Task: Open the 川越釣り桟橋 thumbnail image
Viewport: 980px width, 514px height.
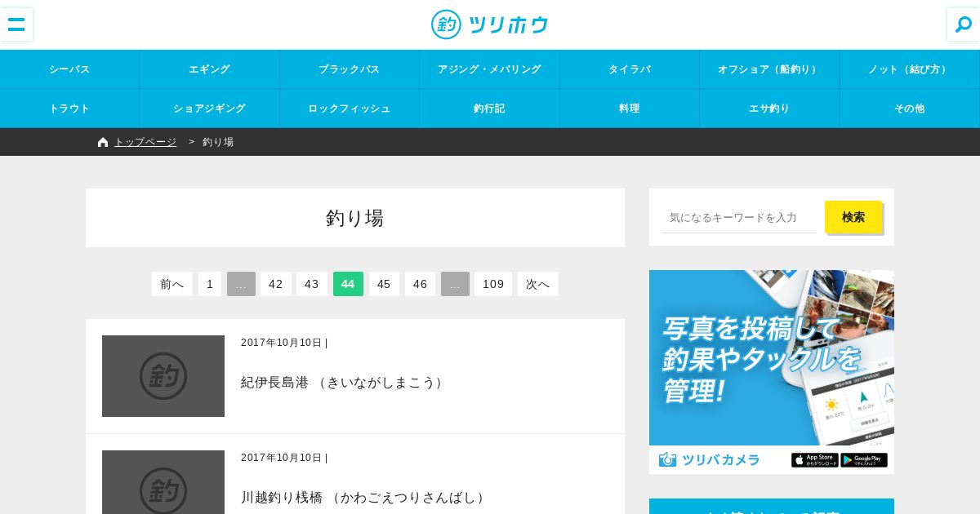Action: point(163,482)
